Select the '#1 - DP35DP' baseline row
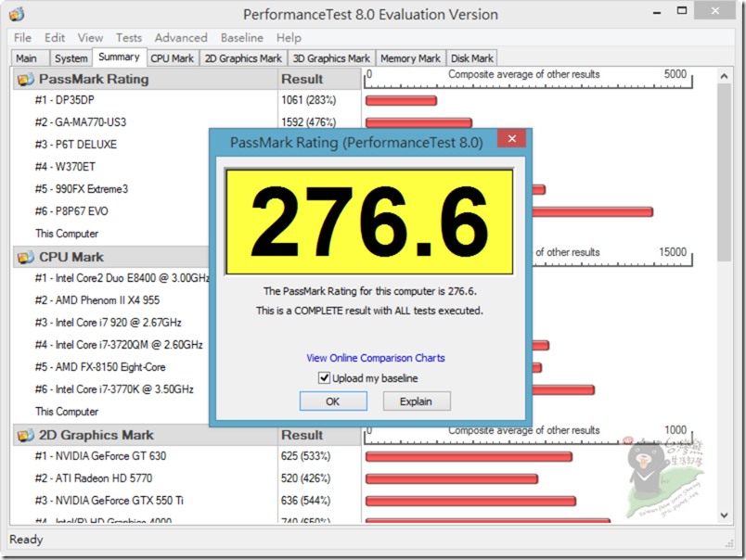 click(64, 100)
